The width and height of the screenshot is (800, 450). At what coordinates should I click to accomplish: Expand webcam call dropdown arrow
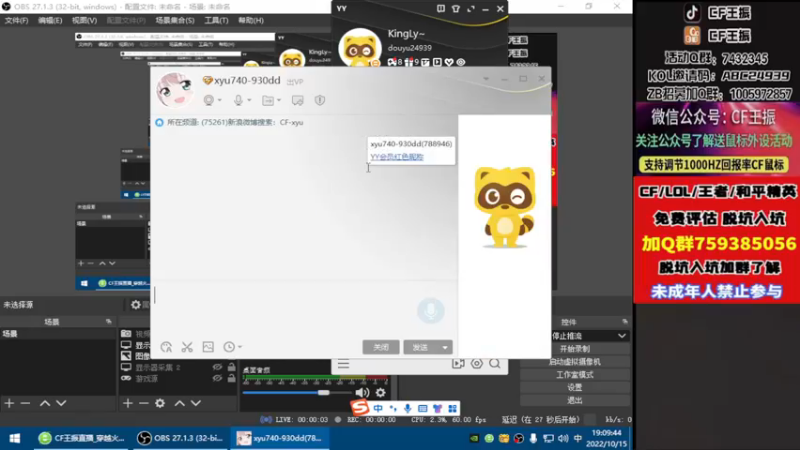(x=220, y=101)
